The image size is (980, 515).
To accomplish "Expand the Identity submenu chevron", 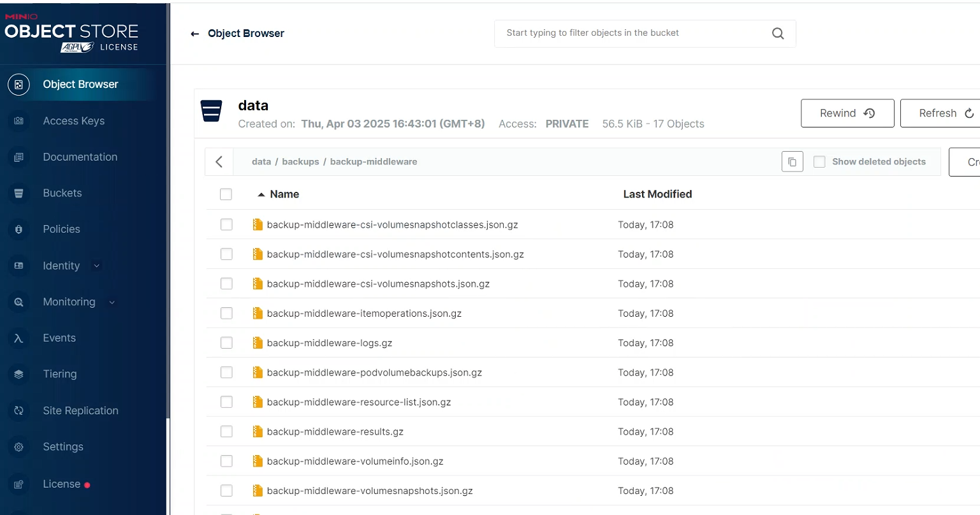I will pyautogui.click(x=97, y=266).
